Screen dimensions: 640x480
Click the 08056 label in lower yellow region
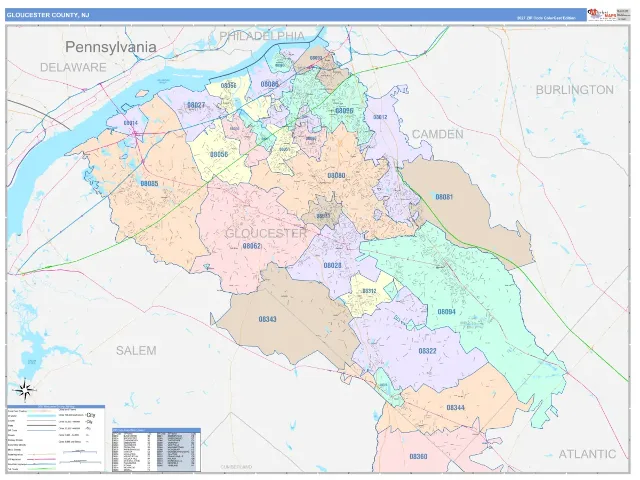[219, 155]
